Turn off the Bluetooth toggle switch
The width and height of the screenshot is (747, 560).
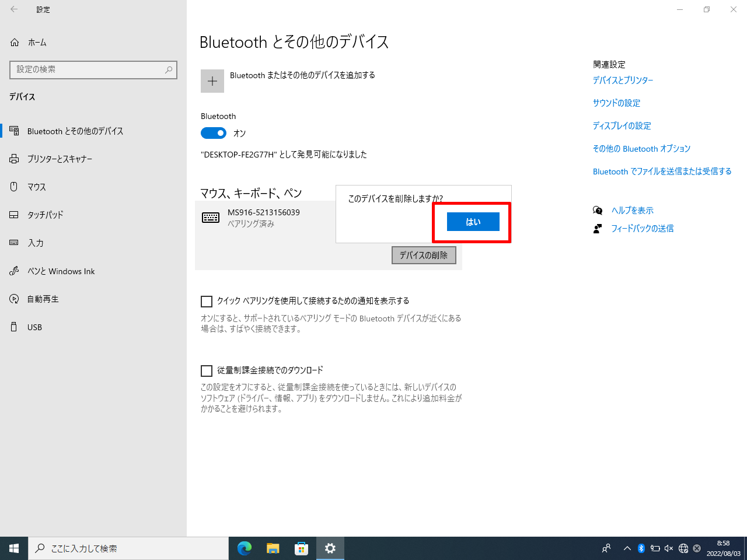pyautogui.click(x=214, y=133)
